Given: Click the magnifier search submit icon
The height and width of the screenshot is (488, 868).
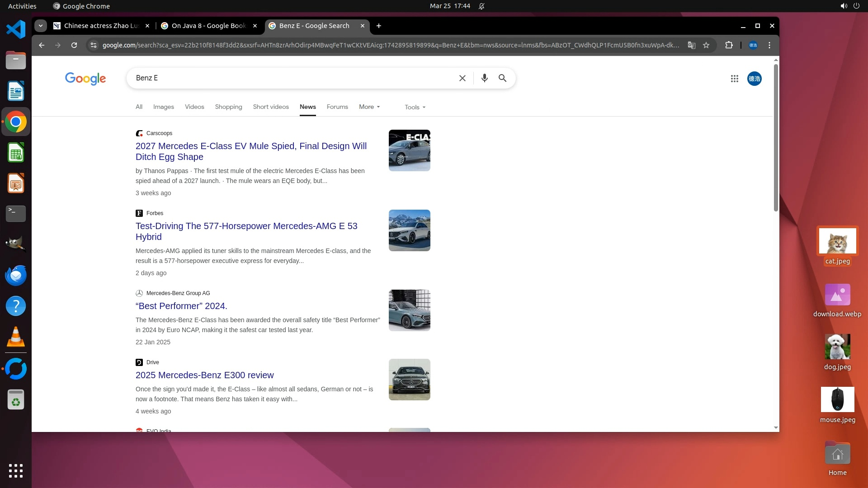Looking at the screenshot, I should (x=502, y=78).
